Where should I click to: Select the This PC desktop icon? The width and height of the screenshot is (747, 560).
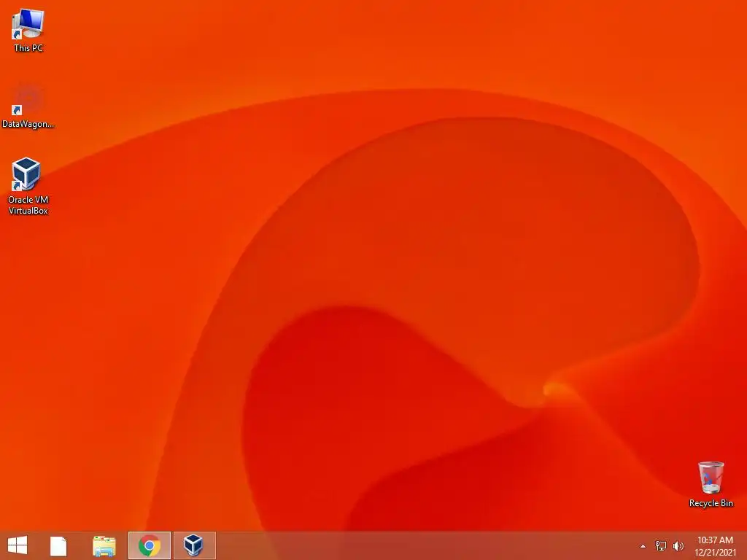pos(28,31)
